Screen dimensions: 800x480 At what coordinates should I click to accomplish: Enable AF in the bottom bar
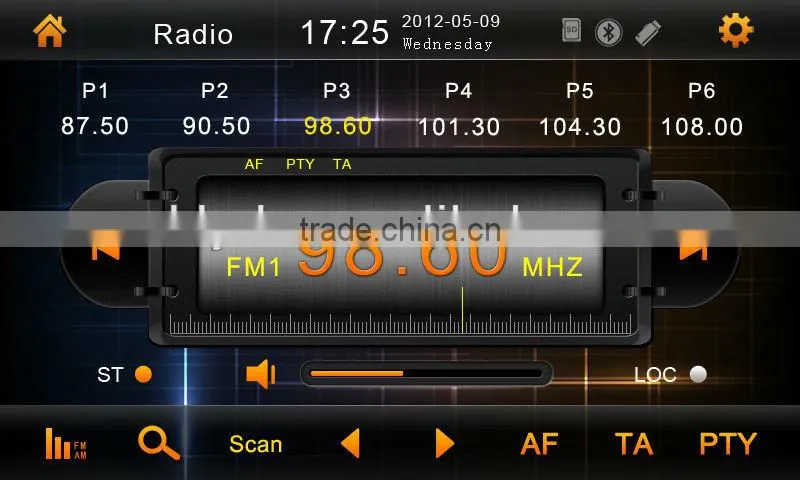539,444
